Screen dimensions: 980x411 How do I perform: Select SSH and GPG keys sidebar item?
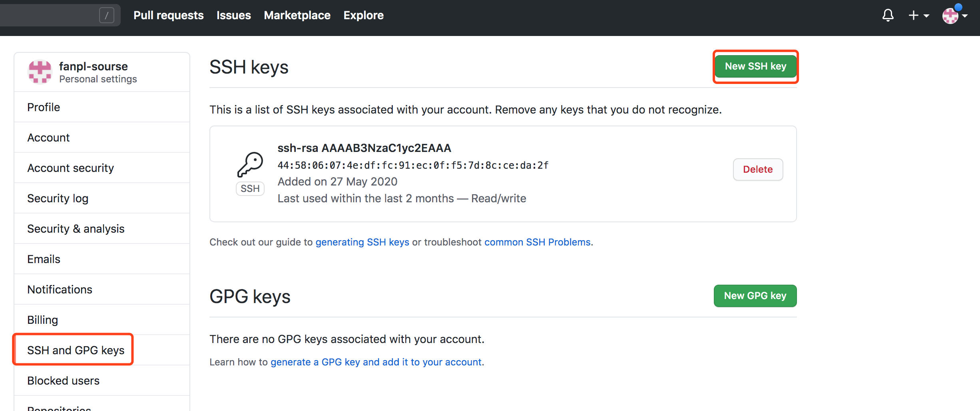pyautogui.click(x=76, y=350)
